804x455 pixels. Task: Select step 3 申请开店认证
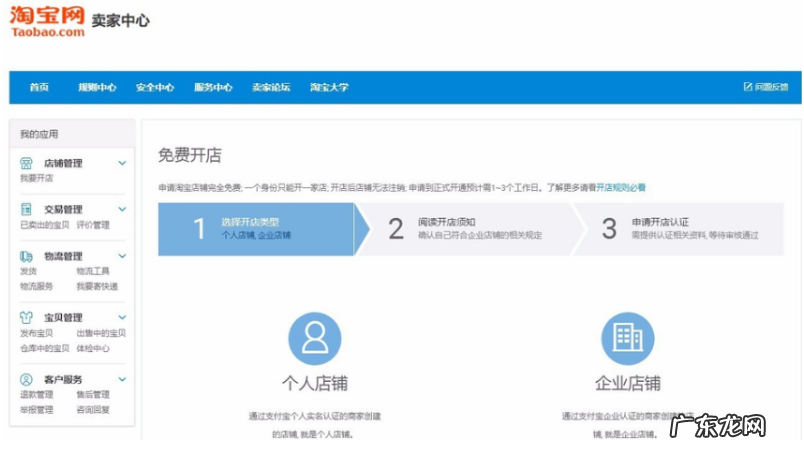point(680,229)
